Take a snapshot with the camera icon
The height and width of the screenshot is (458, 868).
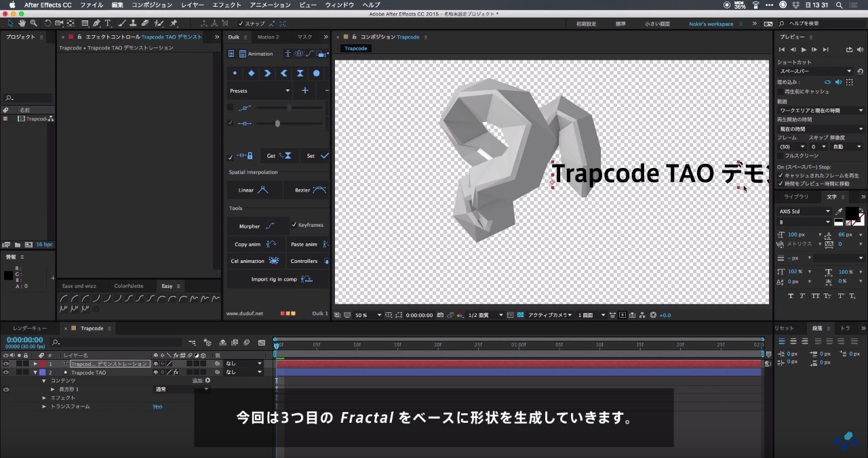(440, 314)
